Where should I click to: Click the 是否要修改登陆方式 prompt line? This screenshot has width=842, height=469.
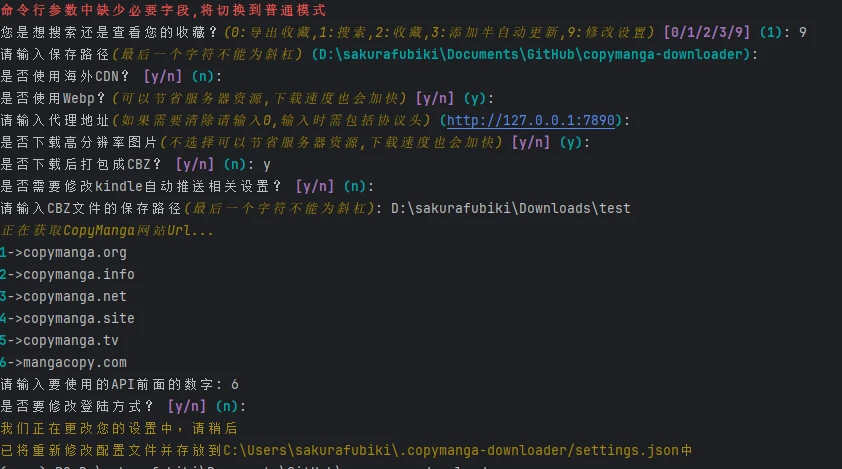pyautogui.click(x=123, y=407)
